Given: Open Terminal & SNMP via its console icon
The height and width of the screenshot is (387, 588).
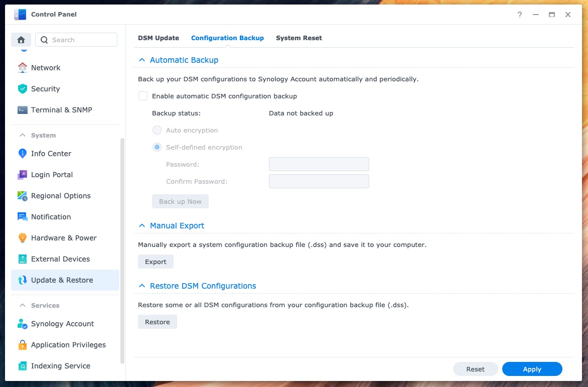Looking at the screenshot, I should click(x=23, y=110).
